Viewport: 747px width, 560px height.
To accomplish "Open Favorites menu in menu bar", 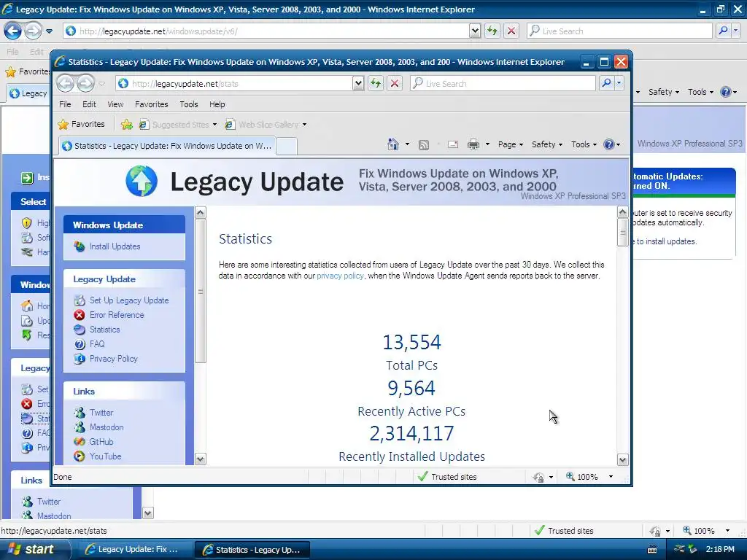I will pos(152,104).
